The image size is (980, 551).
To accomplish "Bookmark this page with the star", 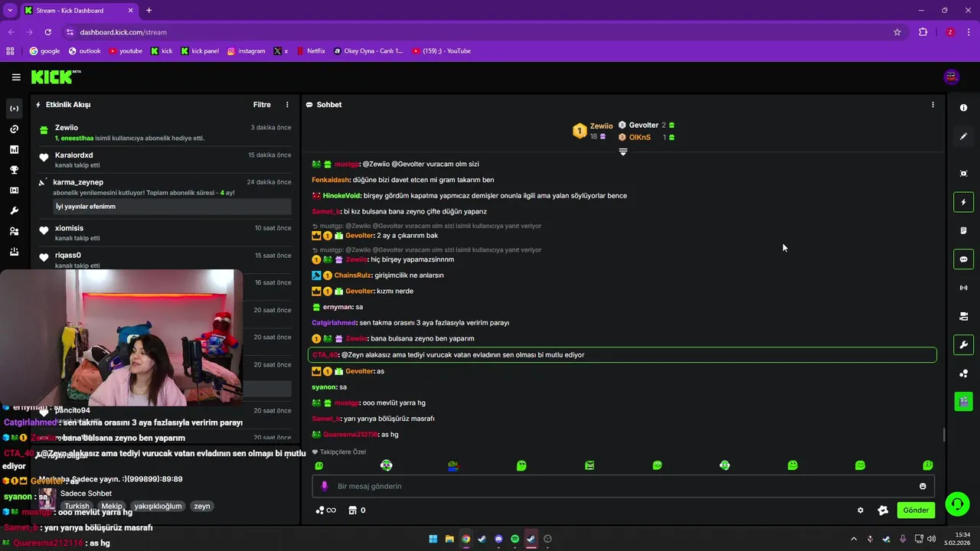I will (x=897, y=32).
